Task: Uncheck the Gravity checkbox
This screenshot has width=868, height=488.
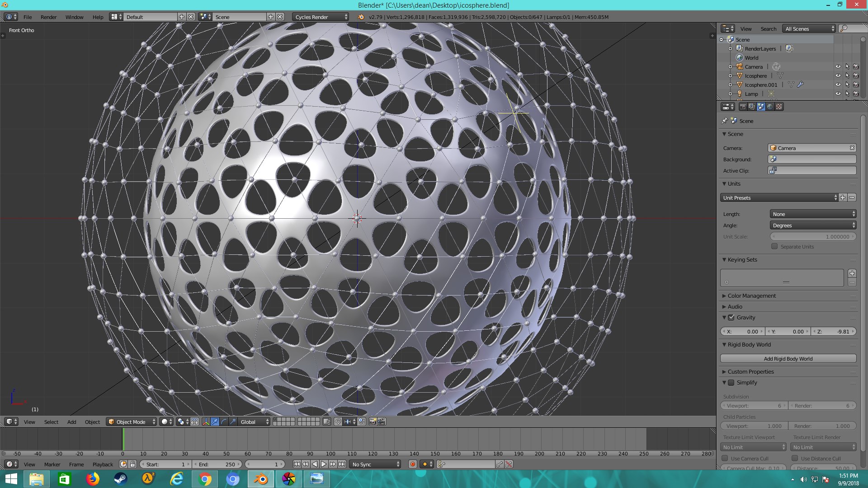Action: [x=731, y=317]
